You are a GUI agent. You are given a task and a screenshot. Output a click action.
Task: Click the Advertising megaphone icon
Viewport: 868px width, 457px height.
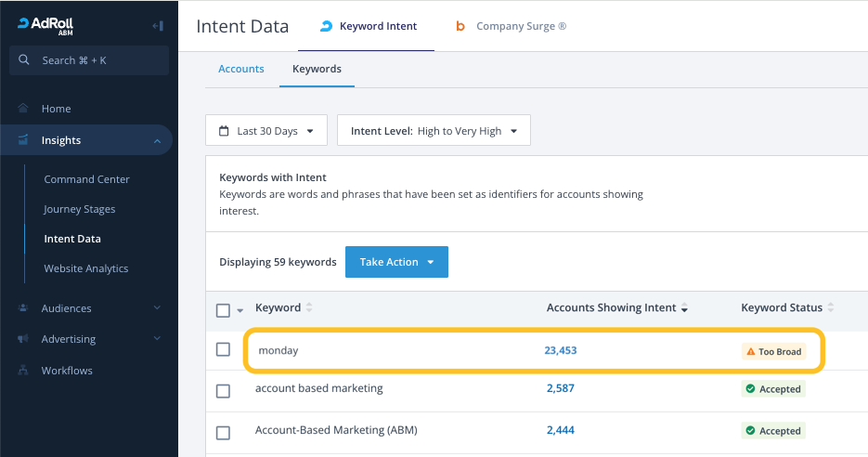click(23, 339)
